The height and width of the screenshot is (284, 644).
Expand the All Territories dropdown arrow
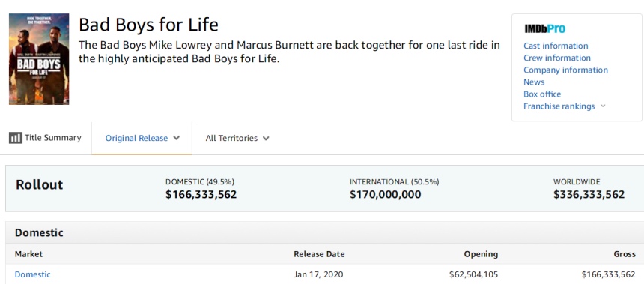pyautogui.click(x=266, y=138)
